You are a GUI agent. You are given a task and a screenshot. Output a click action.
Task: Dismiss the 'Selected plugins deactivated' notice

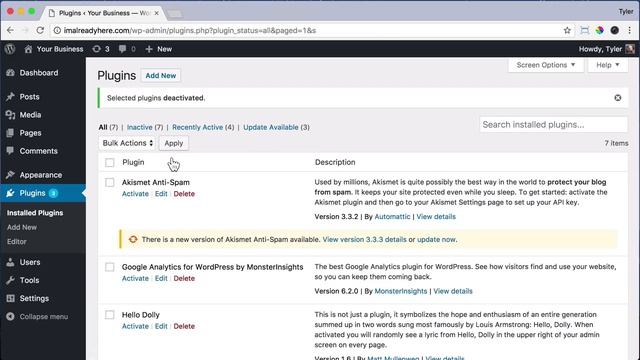(x=618, y=98)
